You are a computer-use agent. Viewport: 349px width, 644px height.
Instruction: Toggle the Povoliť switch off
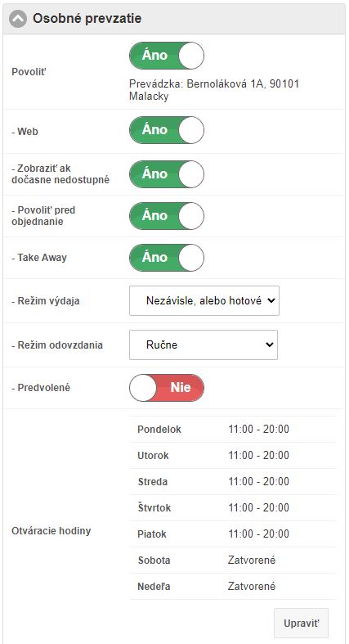click(x=167, y=56)
